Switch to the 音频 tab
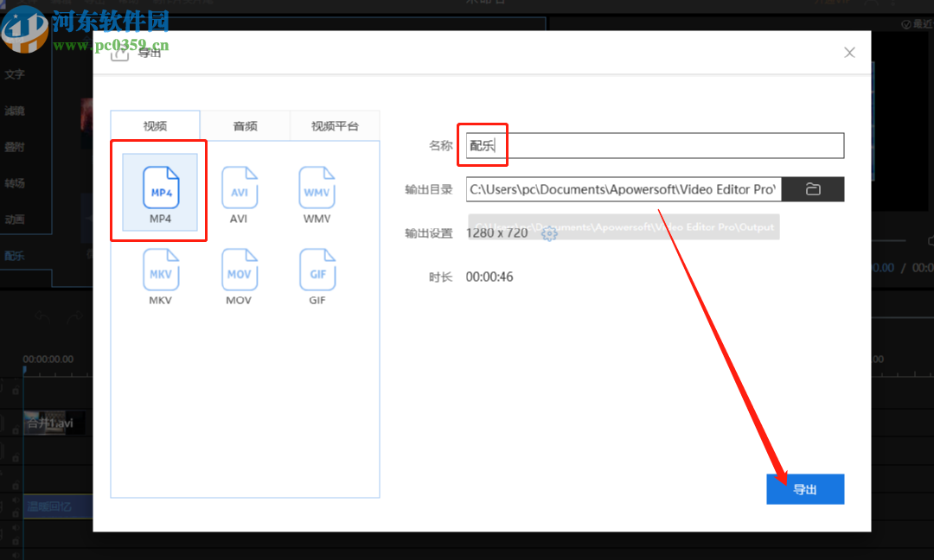 coord(245,125)
